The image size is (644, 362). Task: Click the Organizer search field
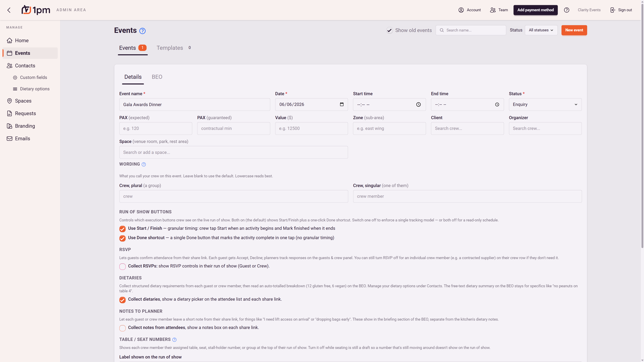[x=545, y=128]
